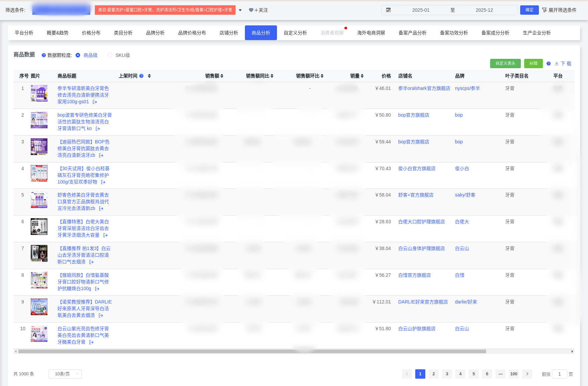
Task: Click the 下载 download icon
Action: (557, 63)
